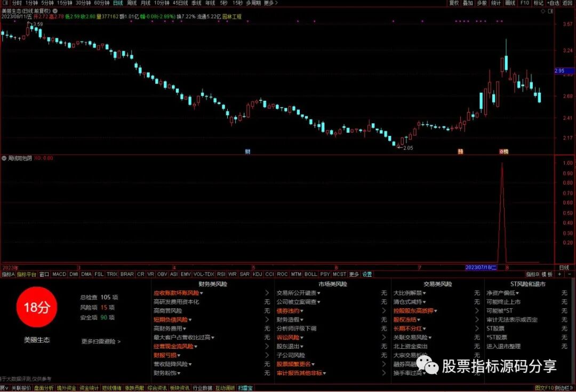Switch to 60分钟 period
This screenshot has width=576, height=392.
(102, 3)
